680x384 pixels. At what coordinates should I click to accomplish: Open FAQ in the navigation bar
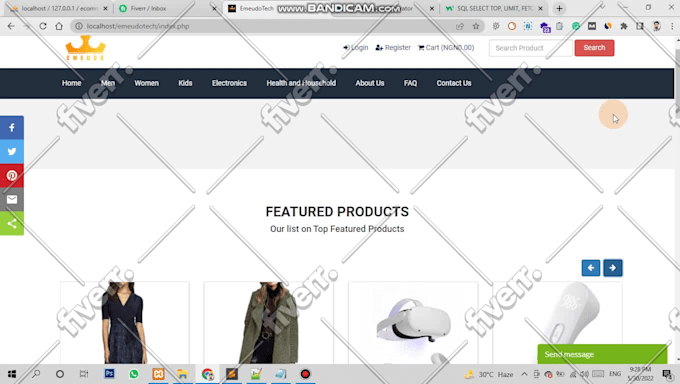(410, 83)
